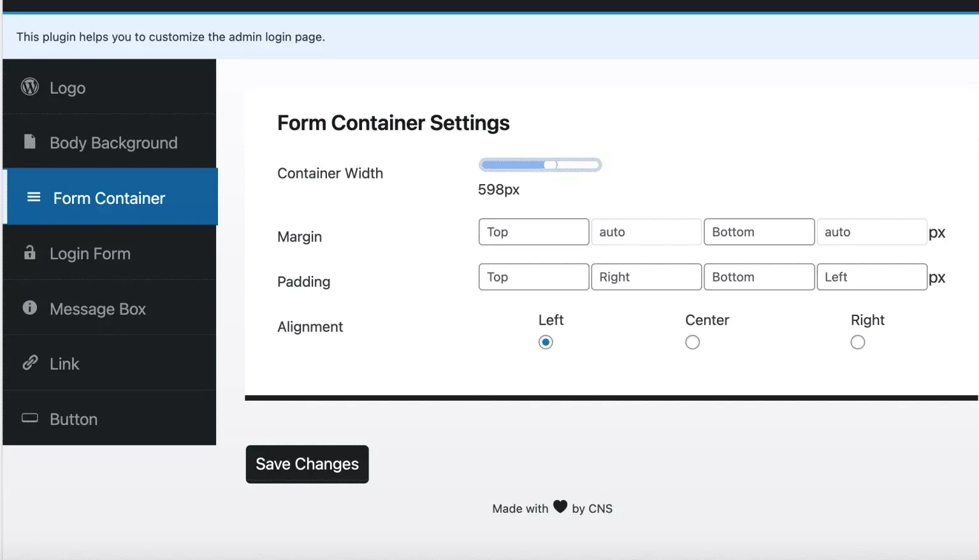Select Right alignment
The height and width of the screenshot is (560, 979).
tap(857, 342)
